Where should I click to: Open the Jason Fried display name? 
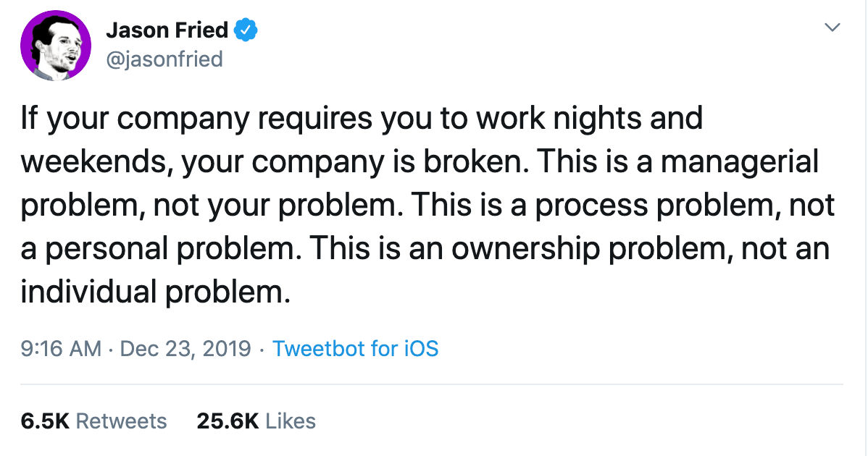167,30
